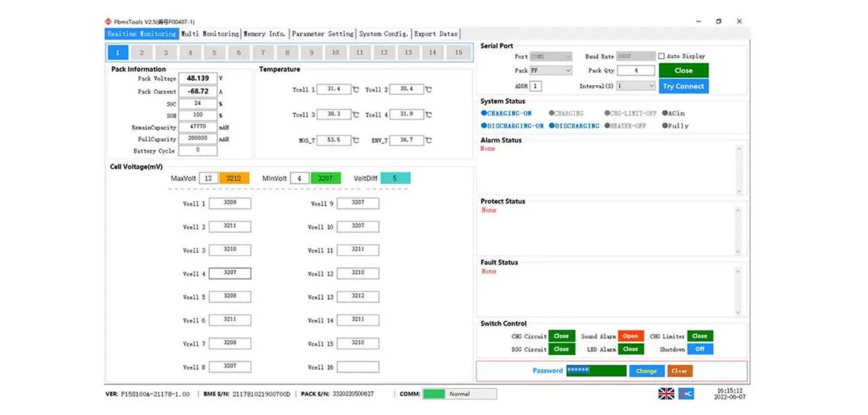Select pack number 5

click(214, 53)
